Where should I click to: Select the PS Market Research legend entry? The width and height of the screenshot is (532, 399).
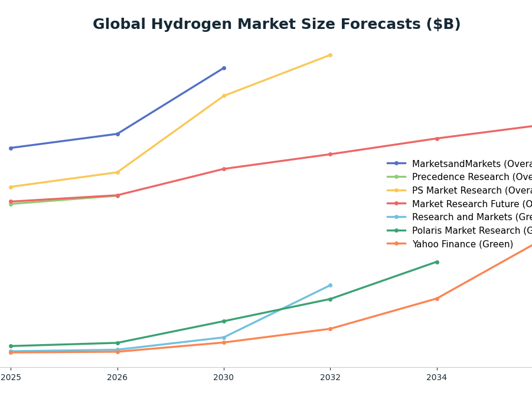pos(459,190)
